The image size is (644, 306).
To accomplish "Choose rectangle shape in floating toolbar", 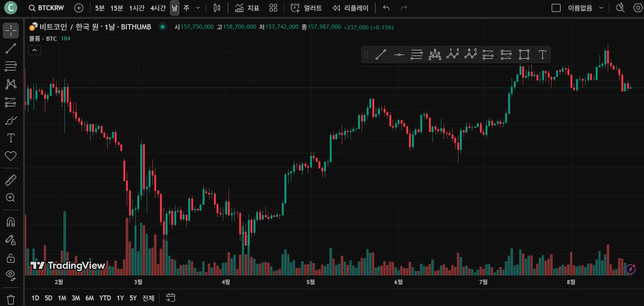I will point(524,55).
